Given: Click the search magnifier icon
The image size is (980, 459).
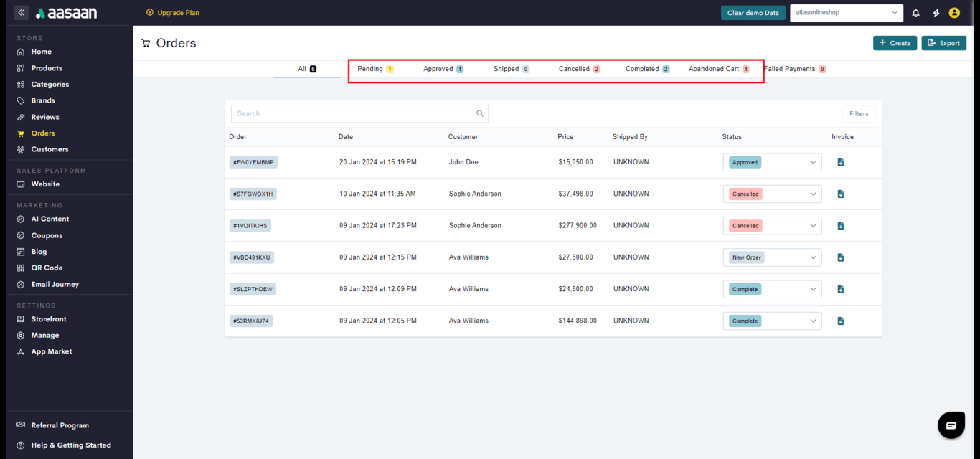Looking at the screenshot, I should pos(480,113).
